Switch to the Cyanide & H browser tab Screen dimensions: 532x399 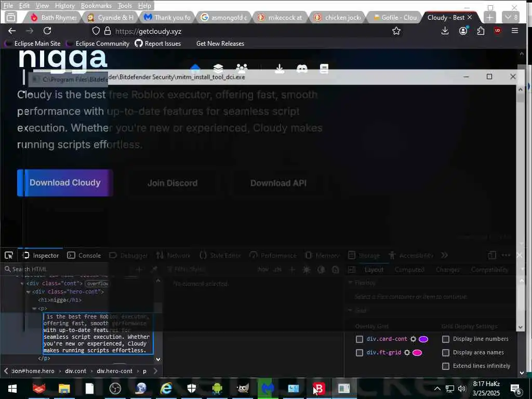[111, 17]
